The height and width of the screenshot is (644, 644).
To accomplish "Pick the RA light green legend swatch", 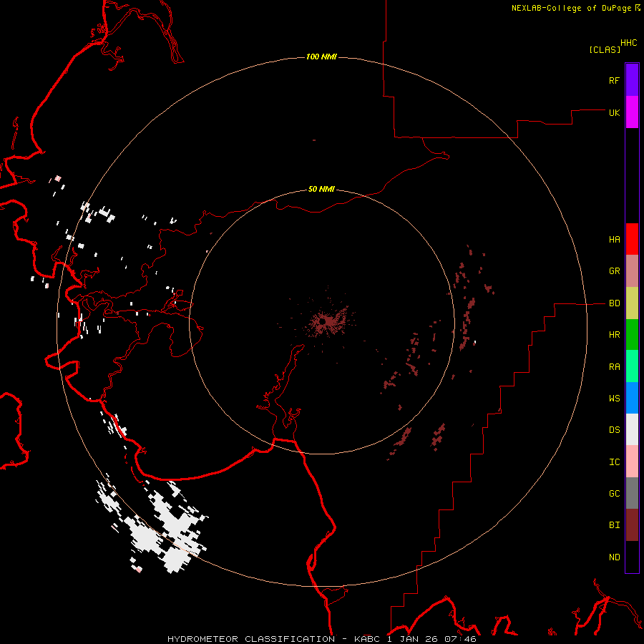I will [x=632, y=366].
